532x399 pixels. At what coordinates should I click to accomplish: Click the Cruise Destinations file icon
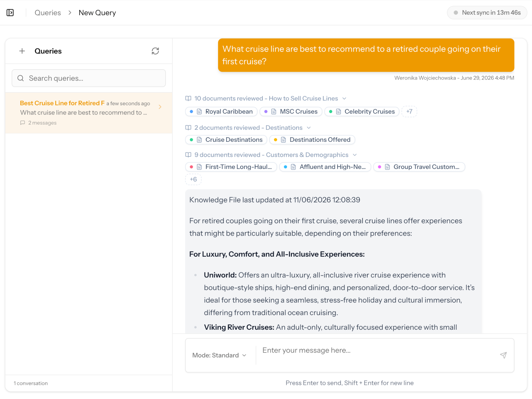199,140
